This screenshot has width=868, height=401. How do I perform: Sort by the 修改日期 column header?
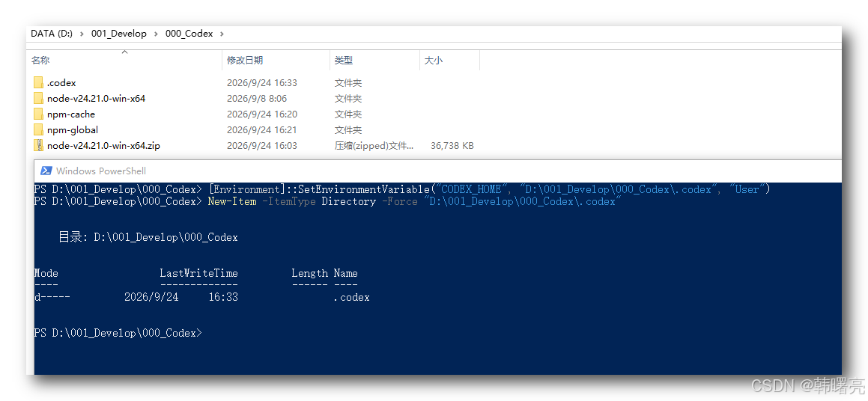[245, 61]
